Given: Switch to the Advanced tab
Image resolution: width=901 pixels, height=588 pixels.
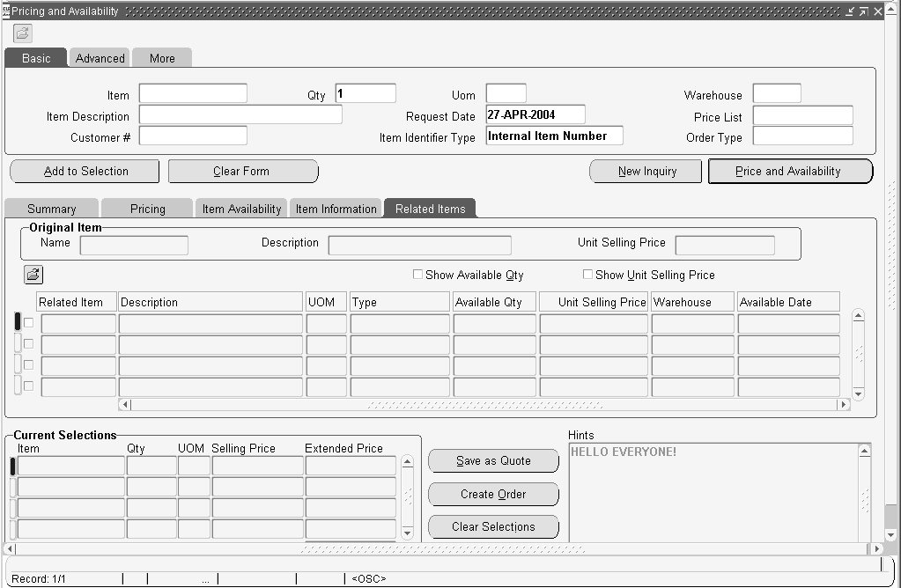Looking at the screenshot, I should pos(100,58).
